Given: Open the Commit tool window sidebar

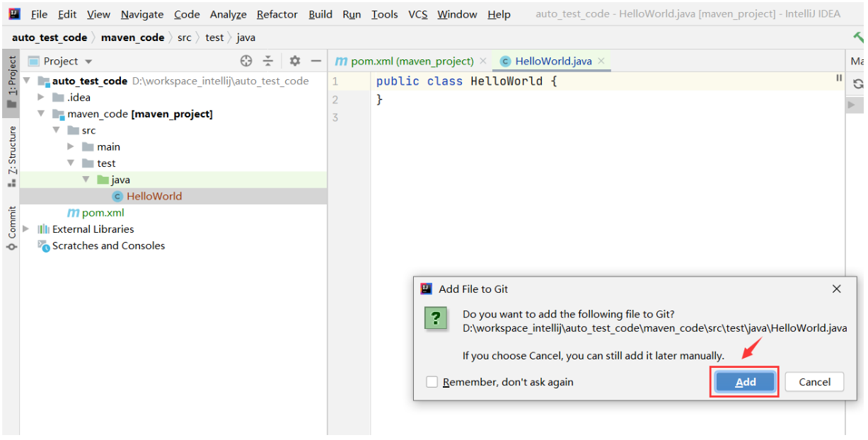Looking at the screenshot, I should click(x=11, y=228).
